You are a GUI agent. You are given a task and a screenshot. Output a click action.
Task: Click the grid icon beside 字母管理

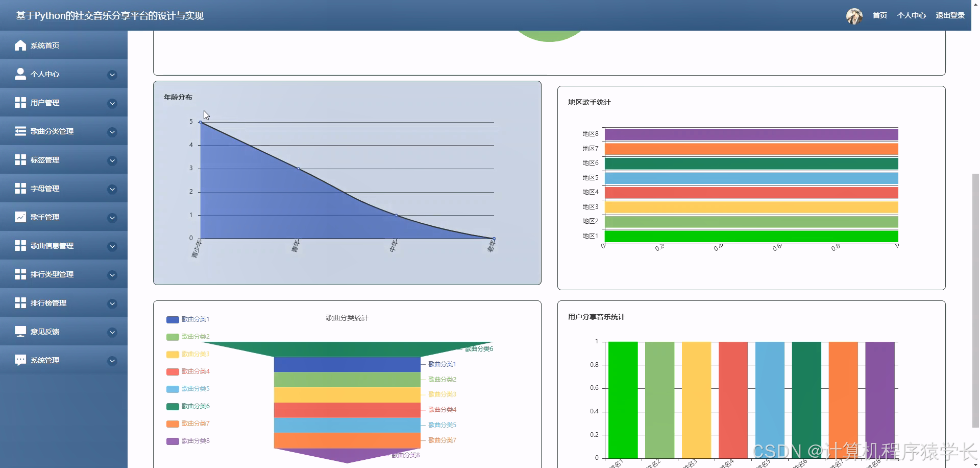20,189
